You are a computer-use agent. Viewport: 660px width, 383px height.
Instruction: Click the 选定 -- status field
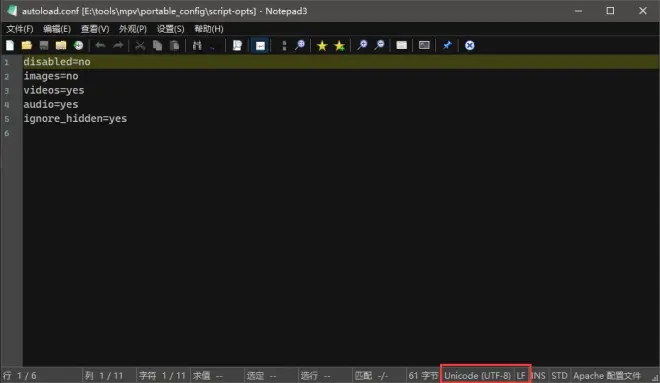271,375
